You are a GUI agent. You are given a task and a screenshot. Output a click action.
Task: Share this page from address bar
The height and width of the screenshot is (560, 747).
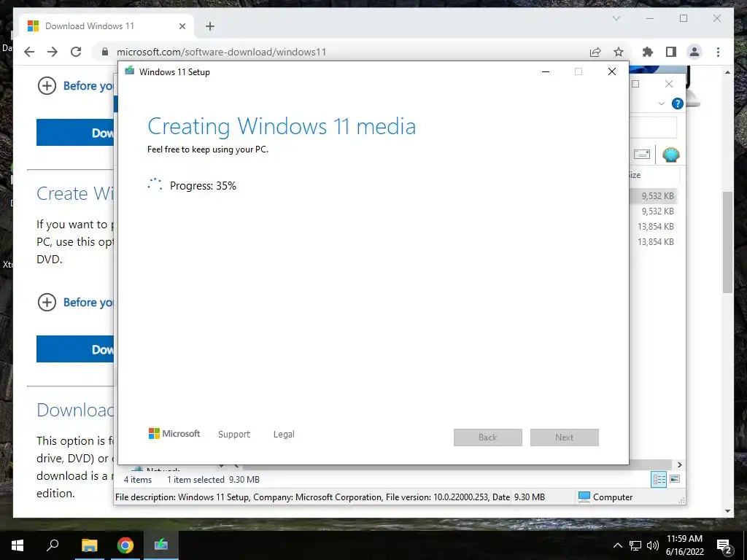595,52
